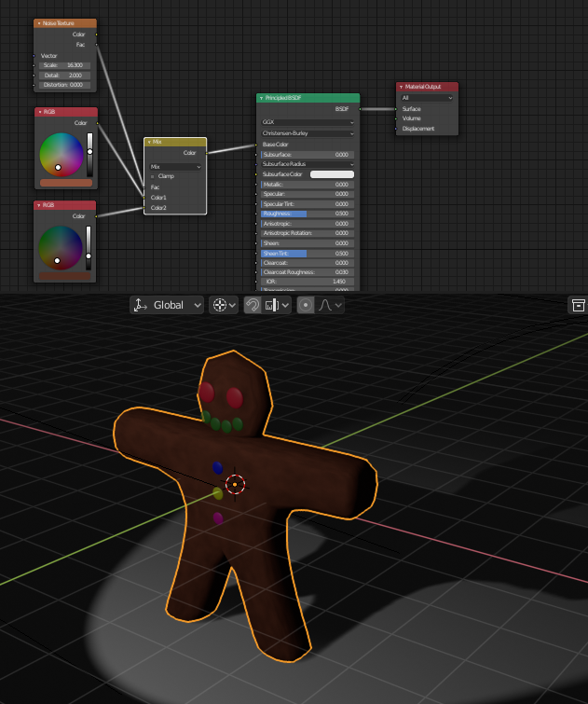Click the Sheen value field

(308, 242)
